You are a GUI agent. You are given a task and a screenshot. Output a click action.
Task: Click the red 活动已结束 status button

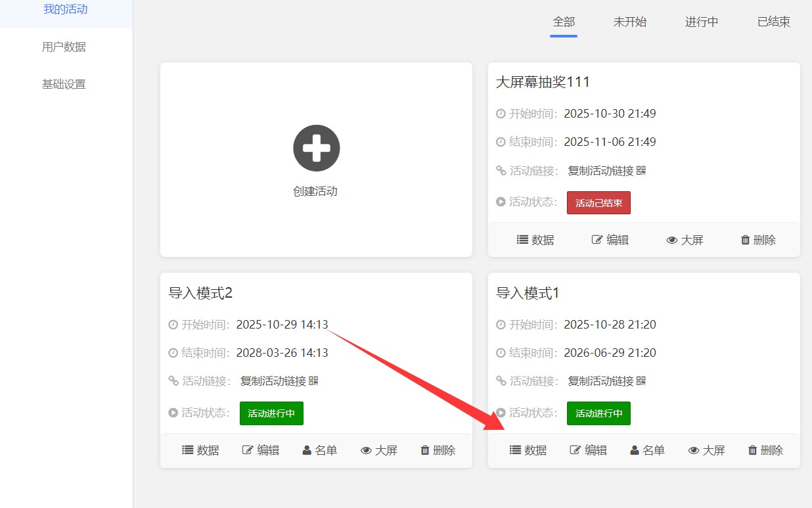[598, 203]
